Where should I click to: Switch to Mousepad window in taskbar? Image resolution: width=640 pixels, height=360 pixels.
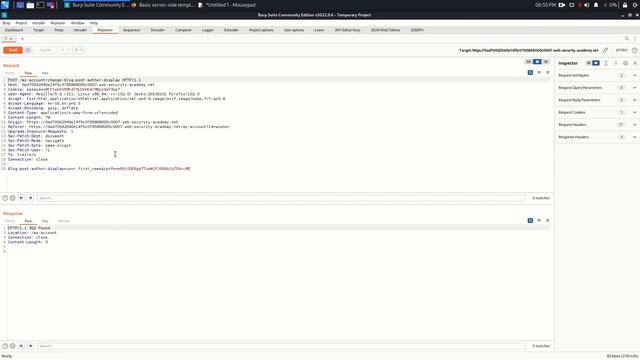(227, 5)
